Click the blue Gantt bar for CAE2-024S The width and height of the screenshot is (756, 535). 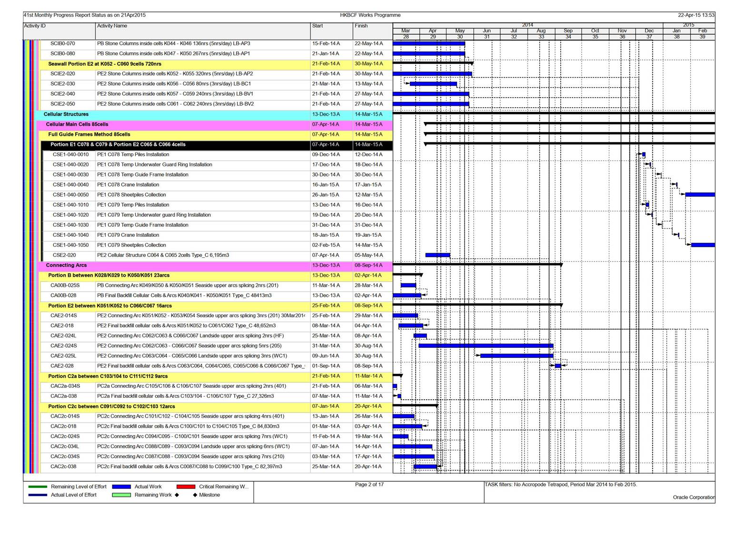click(486, 346)
